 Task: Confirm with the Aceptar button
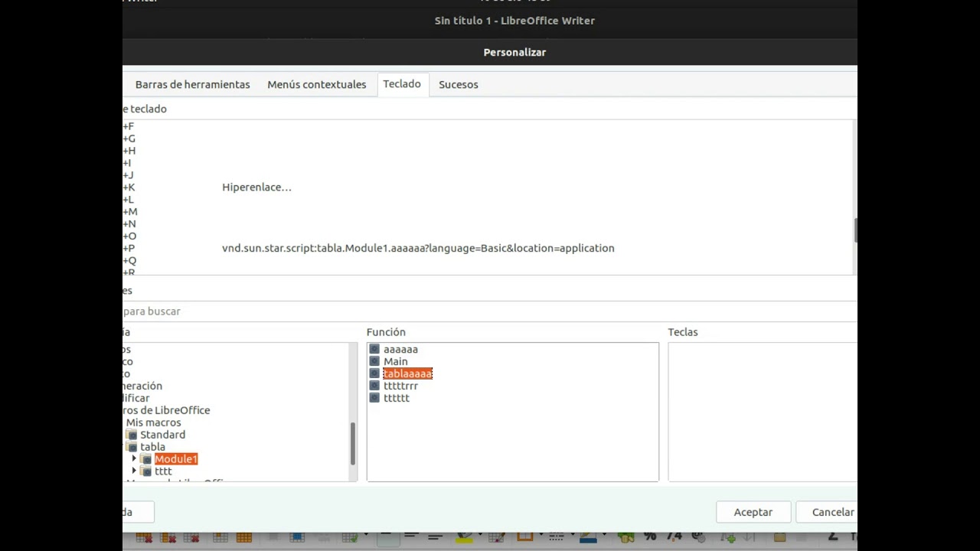(x=753, y=512)
